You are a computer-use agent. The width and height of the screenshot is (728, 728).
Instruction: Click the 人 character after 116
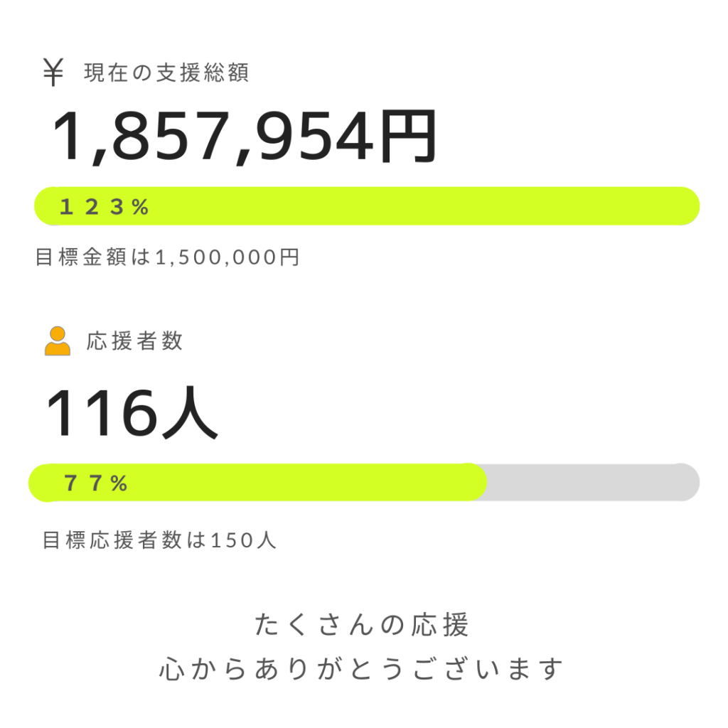click(190, 413)
